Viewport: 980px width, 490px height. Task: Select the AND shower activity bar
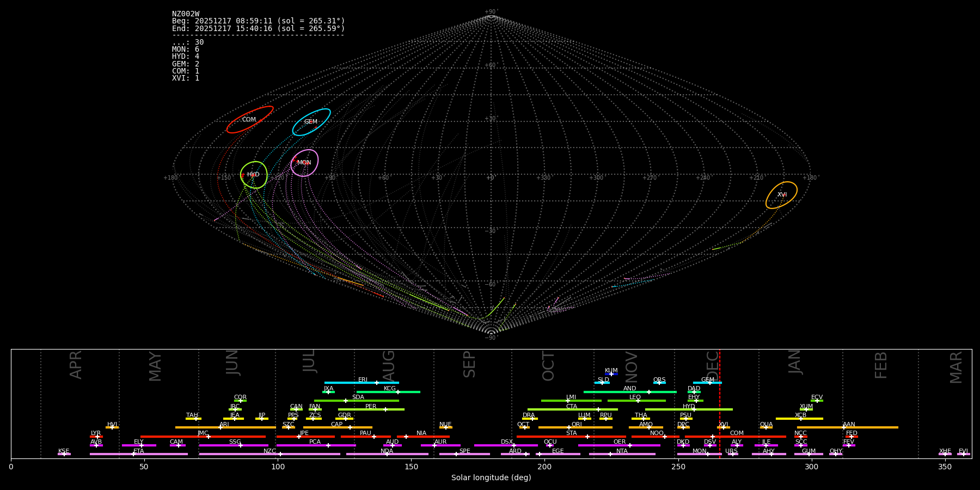point(630,391)
